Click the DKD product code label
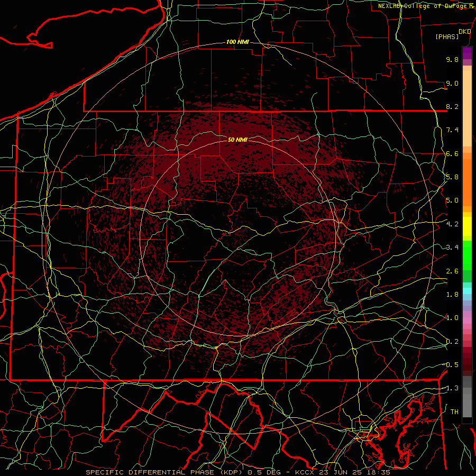Screen dimensions: 476x476 pos(465,32)
